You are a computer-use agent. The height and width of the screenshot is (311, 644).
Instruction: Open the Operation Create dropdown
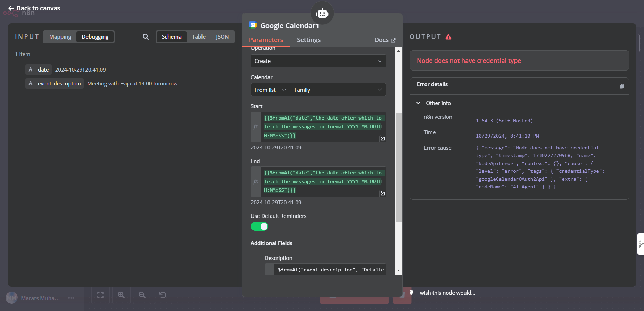[x=318, y=61]
